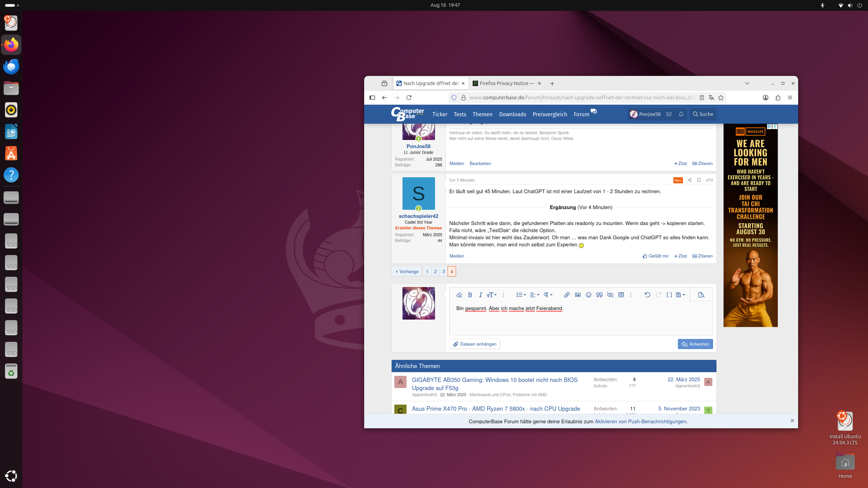Open the notification bell in the ComputerBase header

click(x=681, y=114)
